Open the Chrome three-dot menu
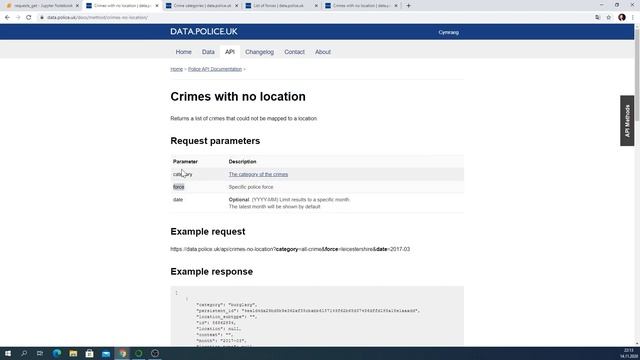 coord(633,18)
